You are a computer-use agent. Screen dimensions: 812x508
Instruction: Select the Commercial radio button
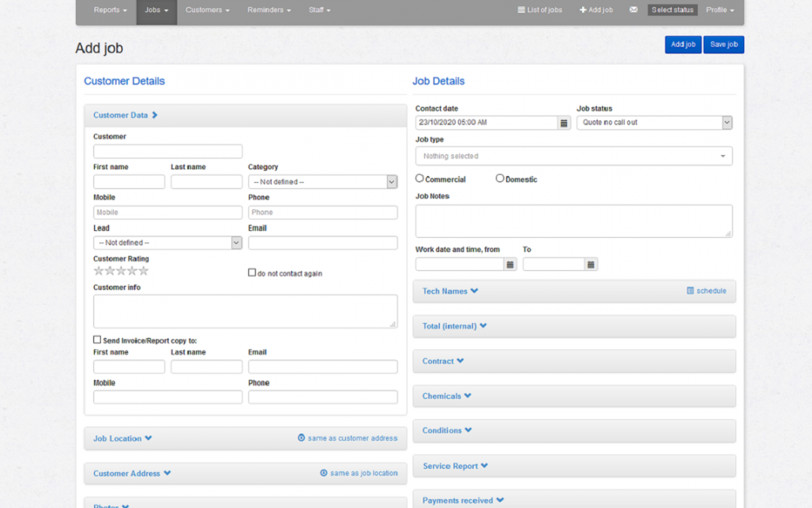pos(420,178)
